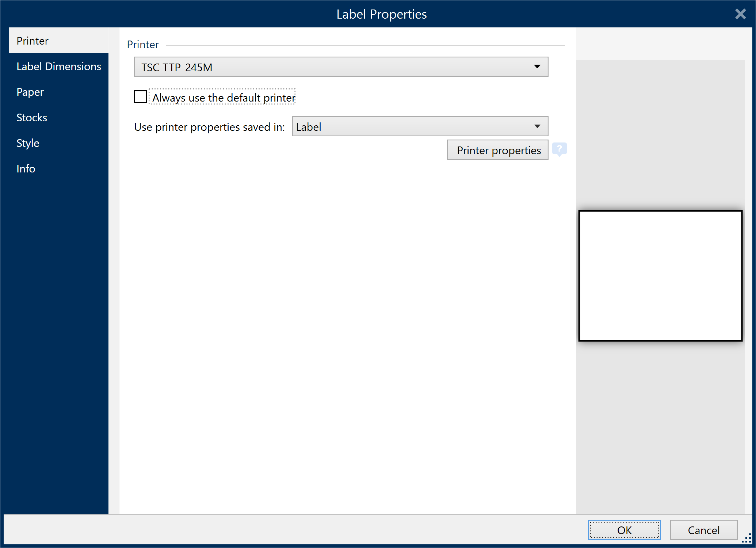Toggle the default printer checkbox off
756x548 pixels.
click(x=140, y=97)
